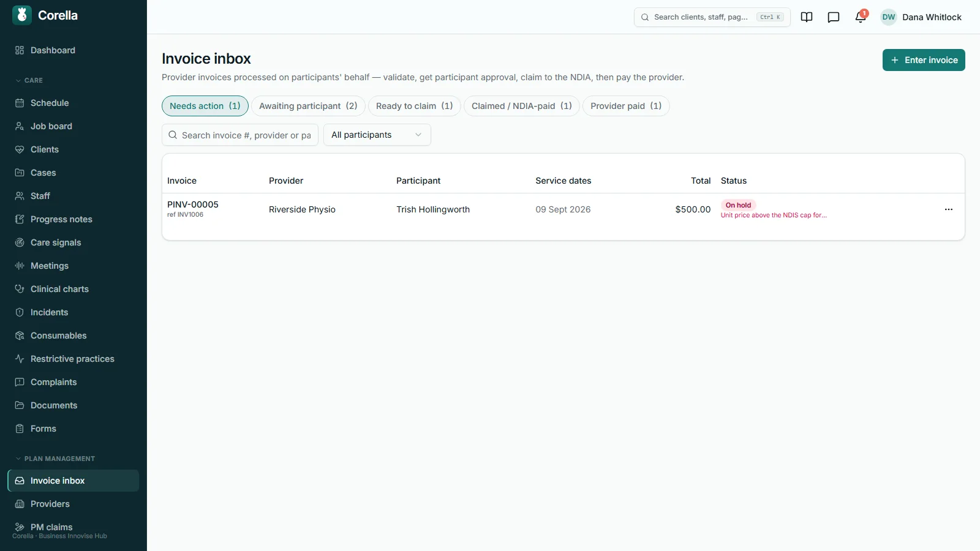Collapse the CARE sidebar section
980x551 pixels.
29,80
